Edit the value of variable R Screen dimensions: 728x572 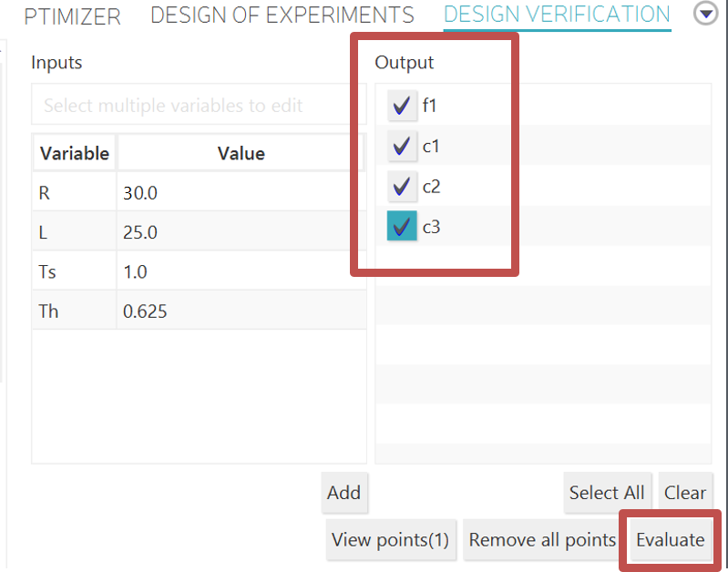coord(241,193)
